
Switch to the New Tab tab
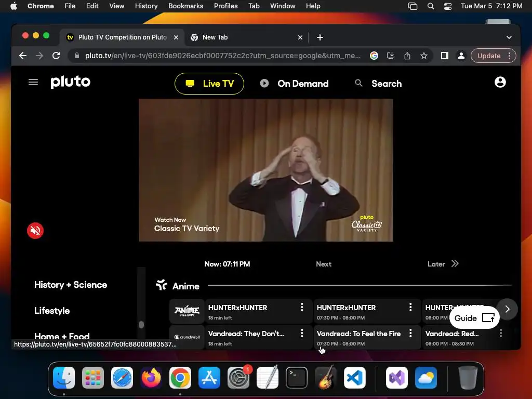point(247,37)
